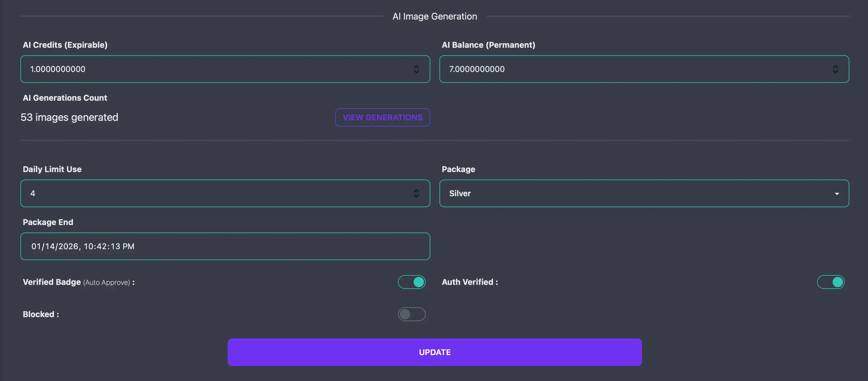The image size is (868, 381).
Task: Disable the Verified Badge auto approve toggle
Action: (412, 282)
